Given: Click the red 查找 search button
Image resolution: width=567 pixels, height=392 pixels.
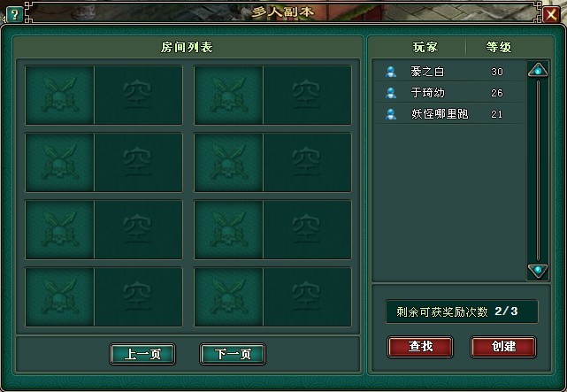Looking at the screenshot, I should [420, 347].
